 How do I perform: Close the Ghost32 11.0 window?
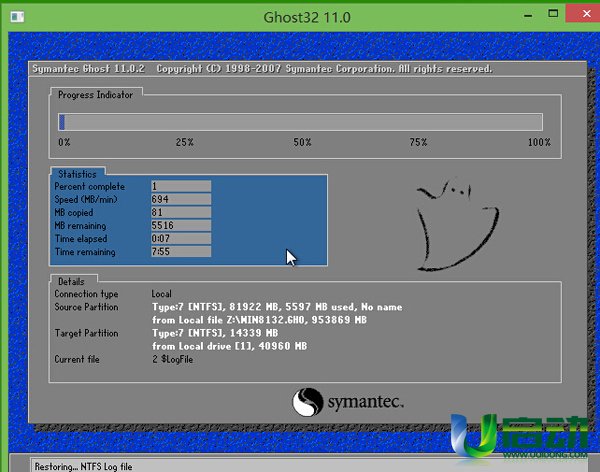[x=586, y=14]
